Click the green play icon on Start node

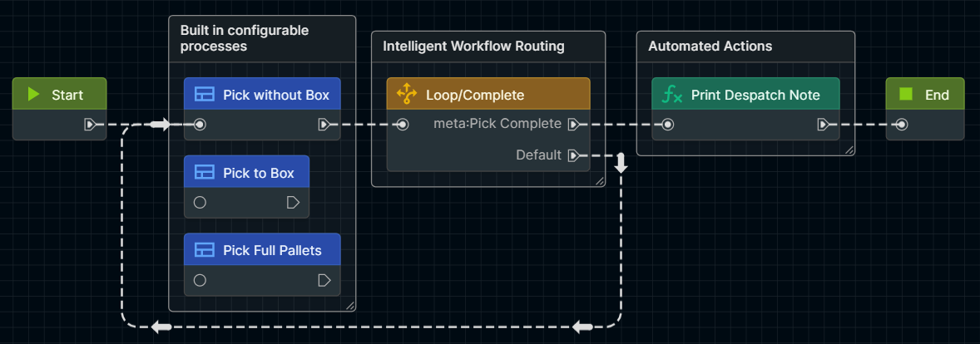[34, 94]
